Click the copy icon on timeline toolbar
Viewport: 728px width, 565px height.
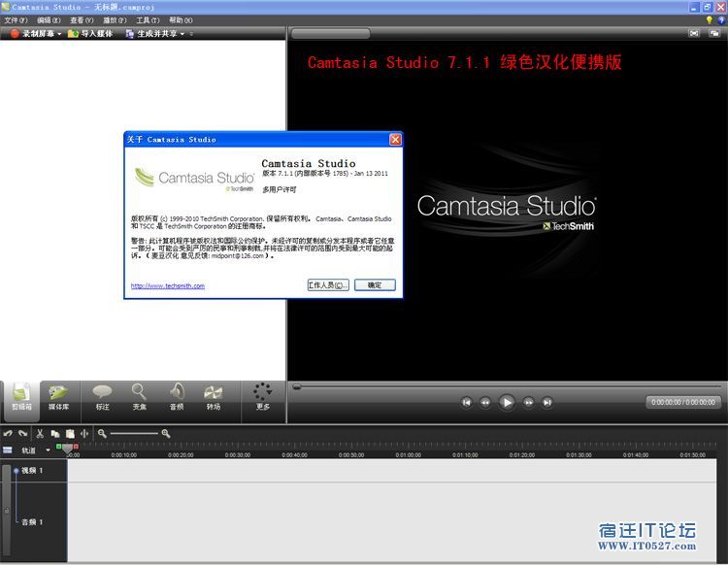coord(55,434)
